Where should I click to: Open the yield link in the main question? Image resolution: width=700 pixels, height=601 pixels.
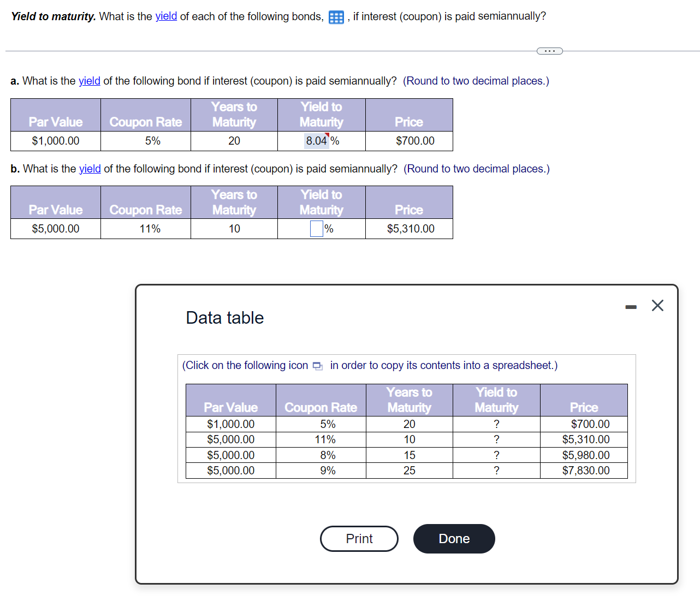tap(166, 16)
